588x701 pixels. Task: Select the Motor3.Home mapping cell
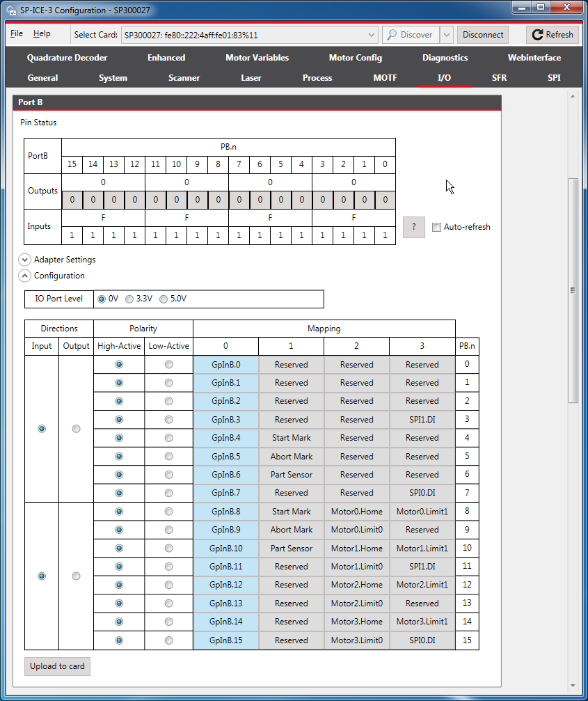356,622
